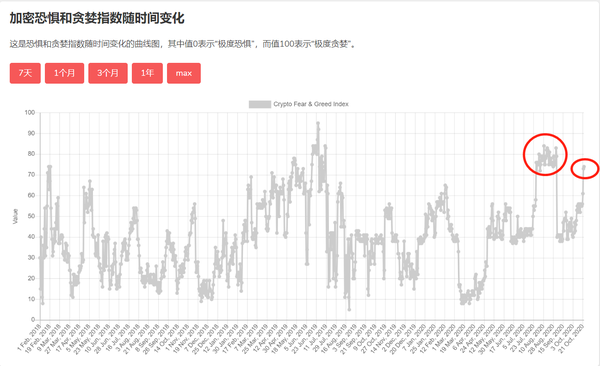This screenshot has width=600, height=366.
Task: Switch chart to 3个月 range
Action: click(x=108, y=73)
